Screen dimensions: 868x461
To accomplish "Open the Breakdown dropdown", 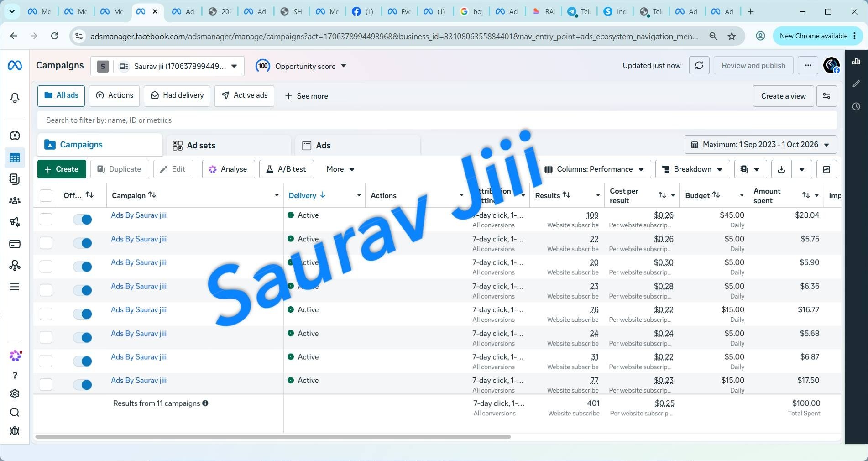I will [692, 169].
